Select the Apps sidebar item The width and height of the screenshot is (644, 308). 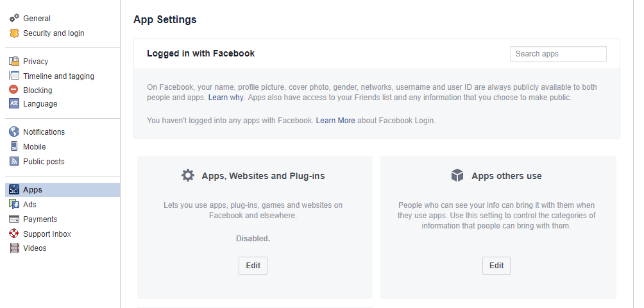coord(33,190)
